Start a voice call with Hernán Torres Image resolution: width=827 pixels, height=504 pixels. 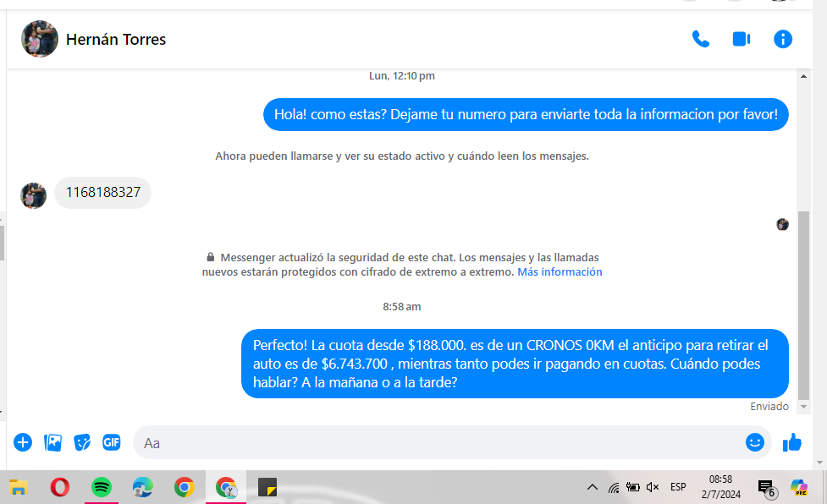[700, 39]
